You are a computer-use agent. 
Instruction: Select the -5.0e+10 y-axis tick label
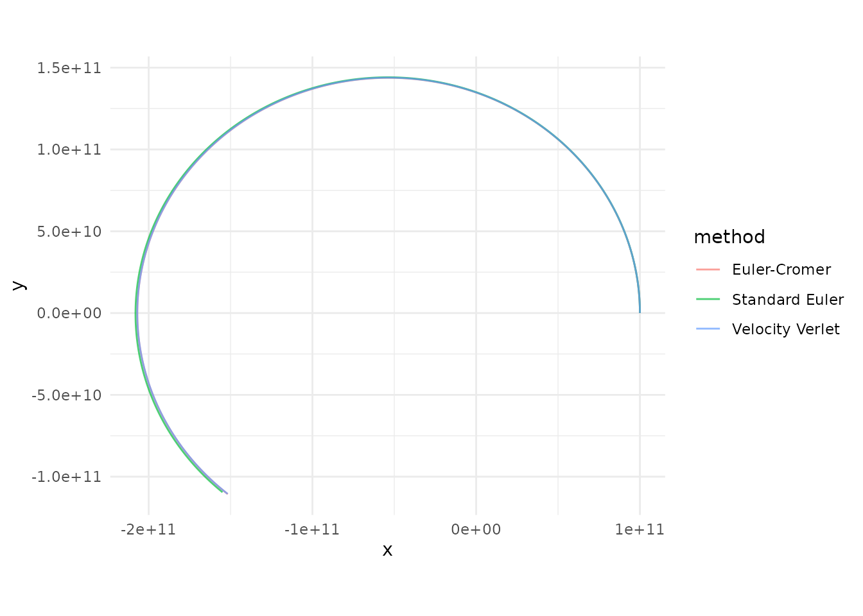pyautogui.click(x=67, y=395)
